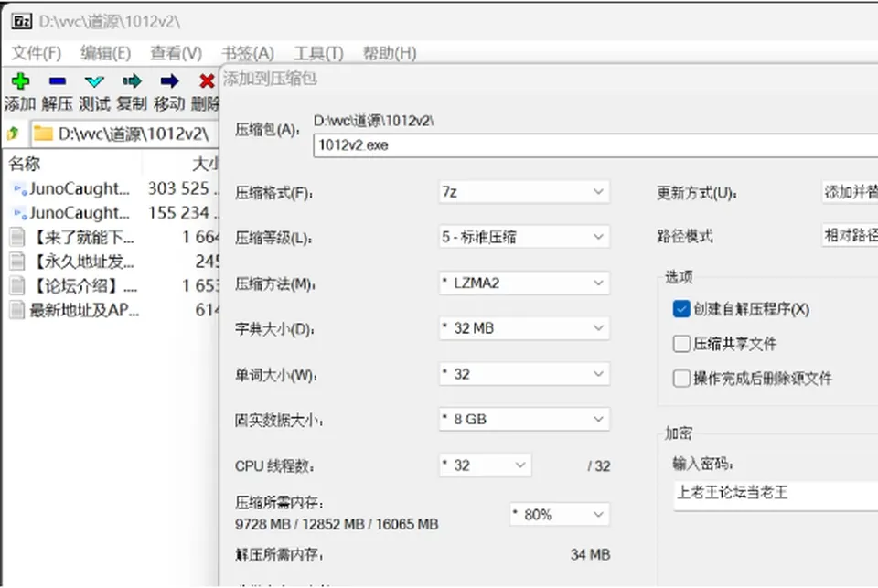Tick the 操作完成后删除源文件 checkbox
878x588 pixels.
[x=681, y=379]
